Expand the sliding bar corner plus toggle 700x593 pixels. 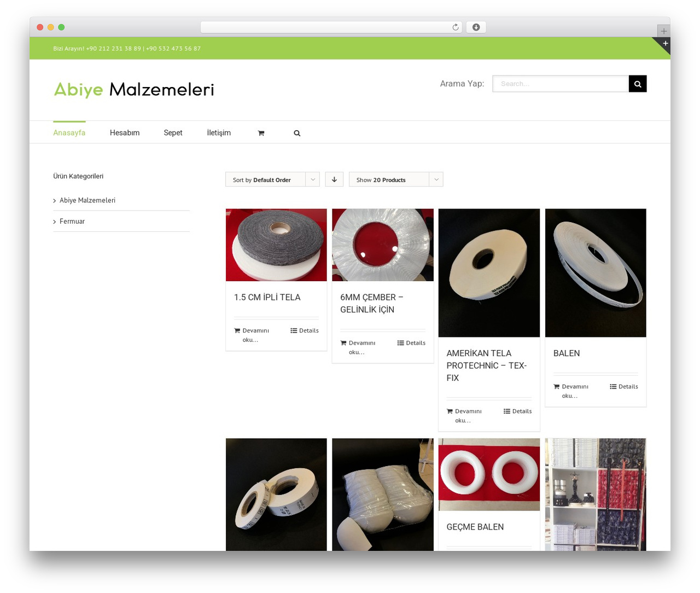(x=665, y=43)
